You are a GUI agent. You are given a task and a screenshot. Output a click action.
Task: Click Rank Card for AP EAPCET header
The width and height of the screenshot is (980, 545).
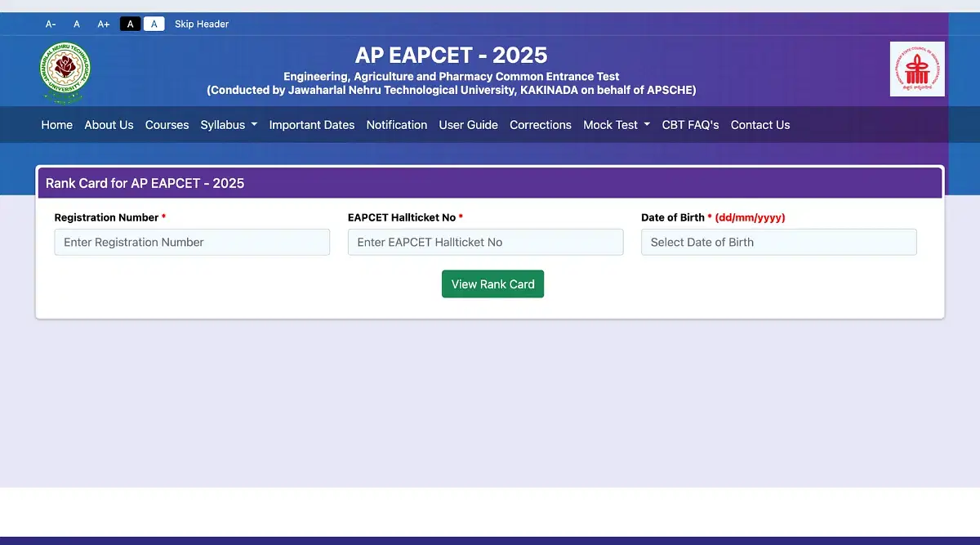[145, 183]
